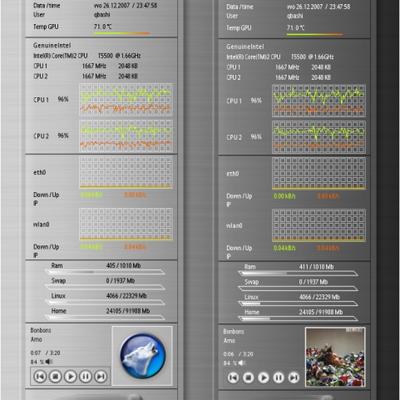The image size is (400, 400).
Task: Click the CPU 1 load graph in the light left panel
Action: [126, 99]
